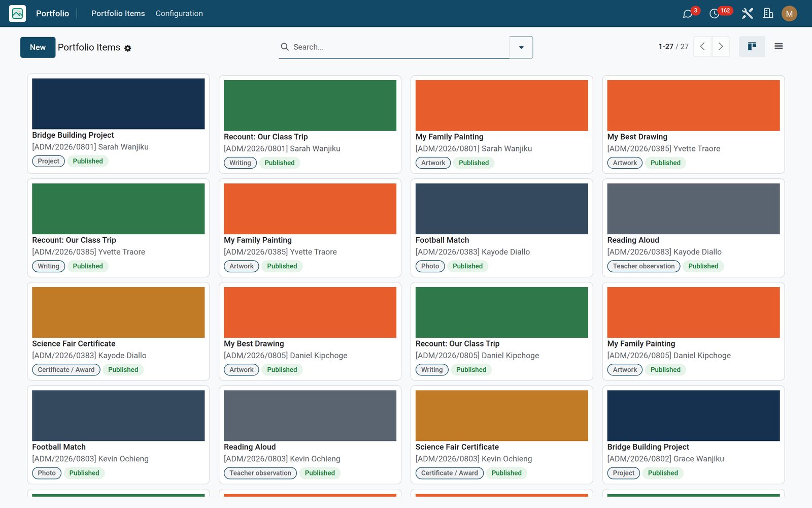Click Writing tag on Daniel Kipchoge's card
Image resolution: width=812 pixels, height=508 pixels.
point(432,370)
